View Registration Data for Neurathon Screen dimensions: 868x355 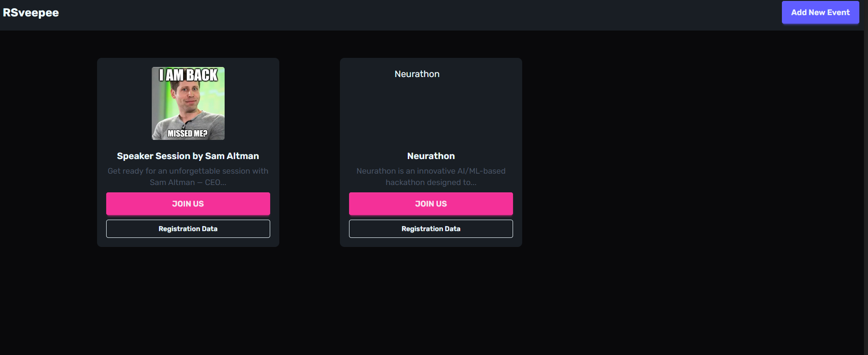coord(431,229)
